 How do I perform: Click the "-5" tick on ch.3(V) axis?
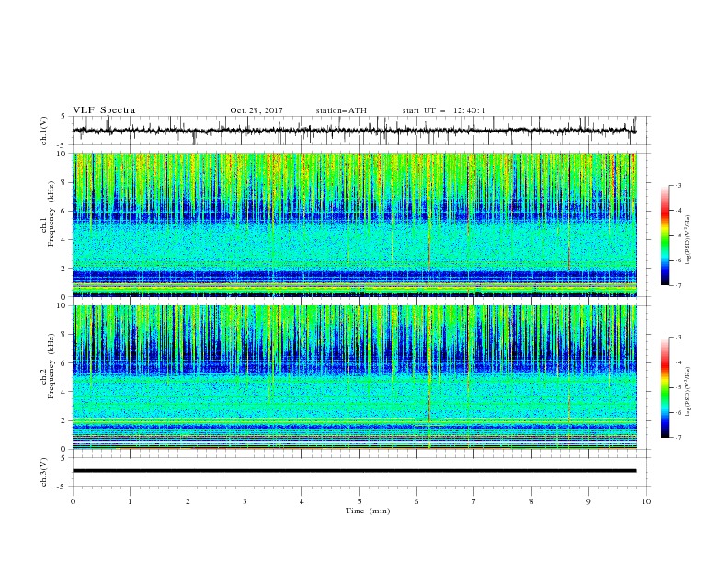coord(63,487)
